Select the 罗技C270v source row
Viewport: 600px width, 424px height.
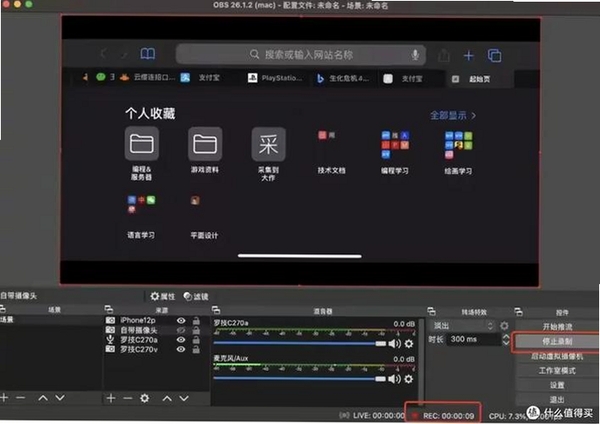coord(157,349)
